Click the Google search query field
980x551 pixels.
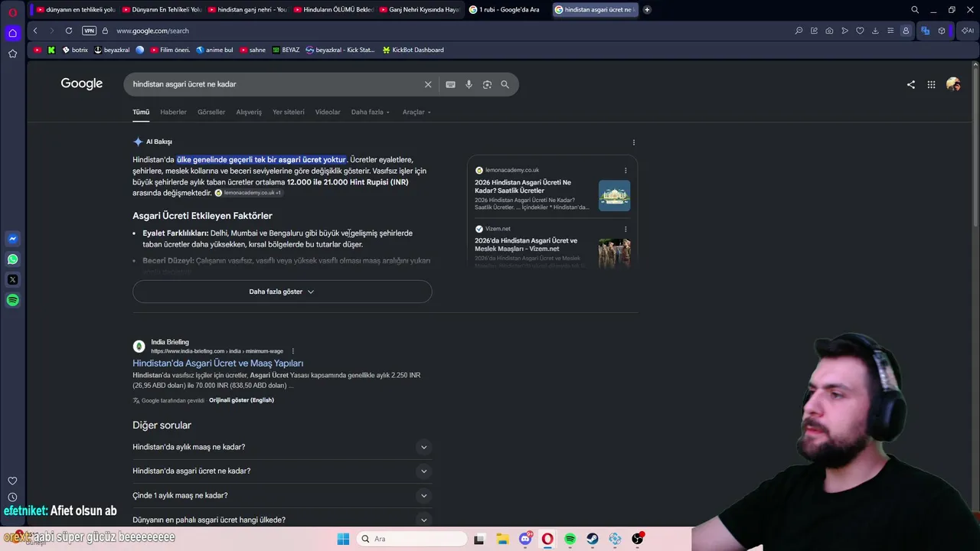pyautogui.click(x=276, y=84)
